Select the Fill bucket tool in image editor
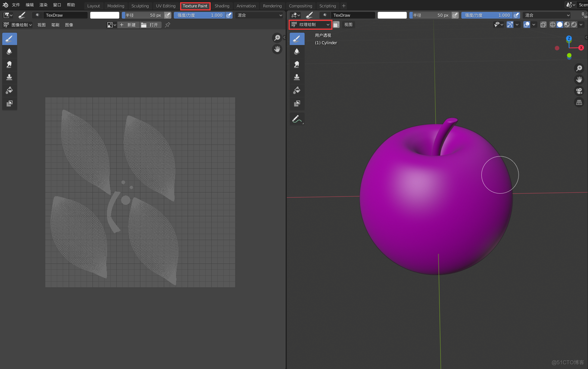The height and width of the screenshot is (369, 588). click(9, 90)
